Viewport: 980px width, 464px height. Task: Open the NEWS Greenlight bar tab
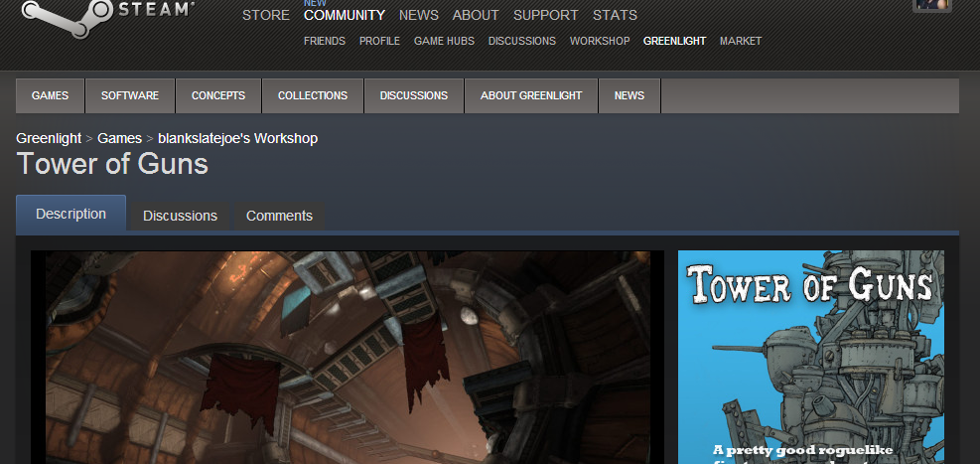coord(630,95)
